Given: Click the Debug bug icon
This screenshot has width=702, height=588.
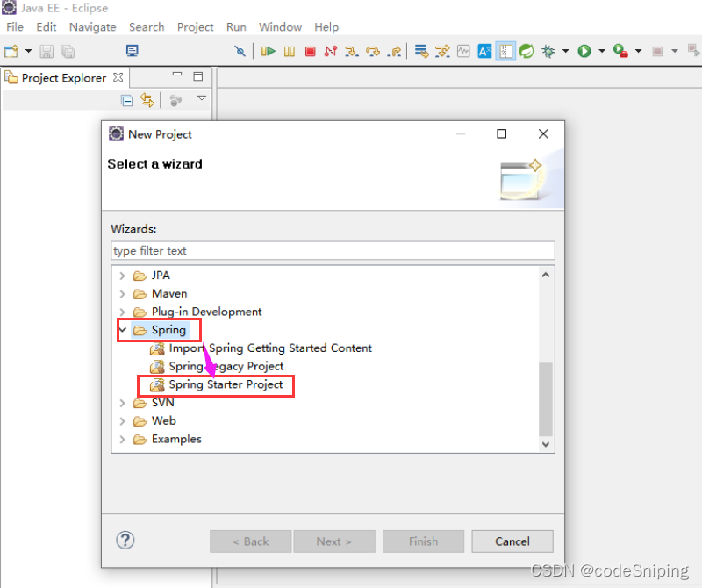Looking at the screenshot, I should 548,51.
